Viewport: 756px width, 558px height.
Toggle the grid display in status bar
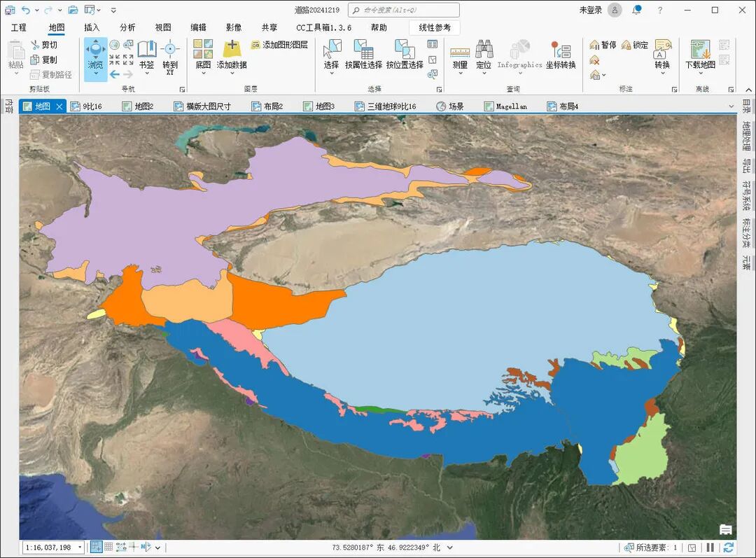pyautogui.click(x=108, y=547)
